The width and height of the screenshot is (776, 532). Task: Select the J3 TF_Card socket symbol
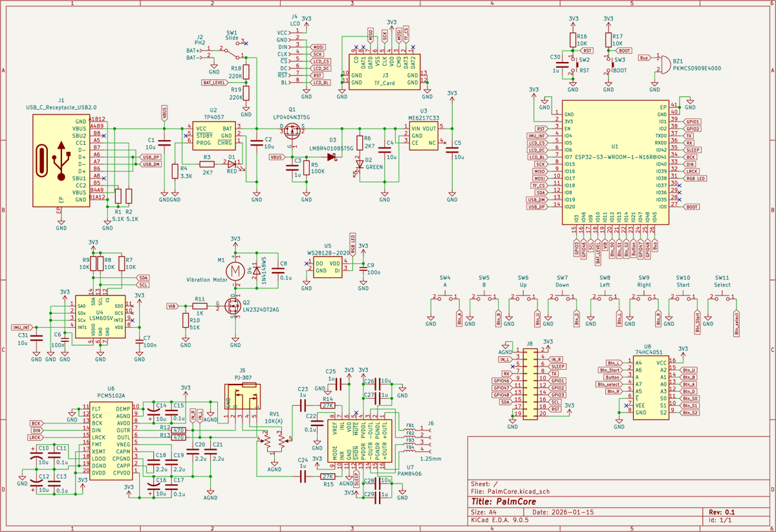[383, 71]
